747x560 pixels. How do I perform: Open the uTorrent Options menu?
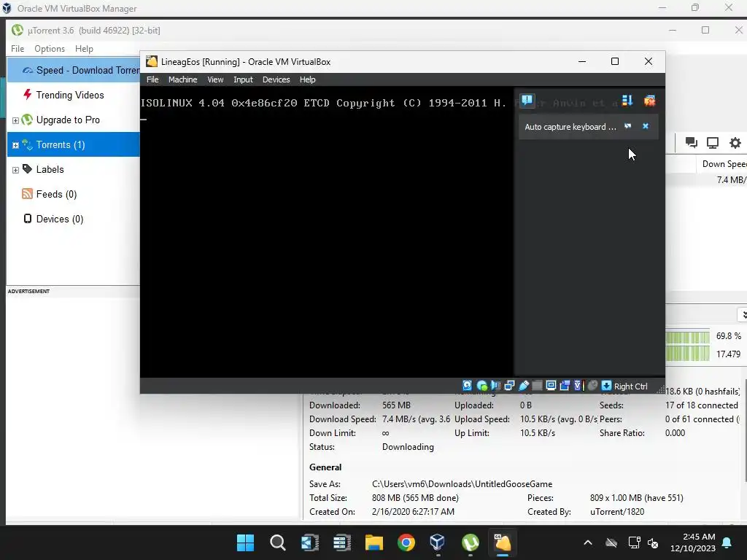pyautogui.click(x=50, y=49)
